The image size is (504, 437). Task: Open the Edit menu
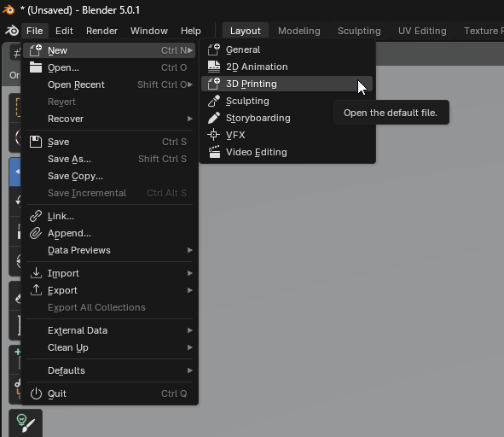(x=64, y=31)
